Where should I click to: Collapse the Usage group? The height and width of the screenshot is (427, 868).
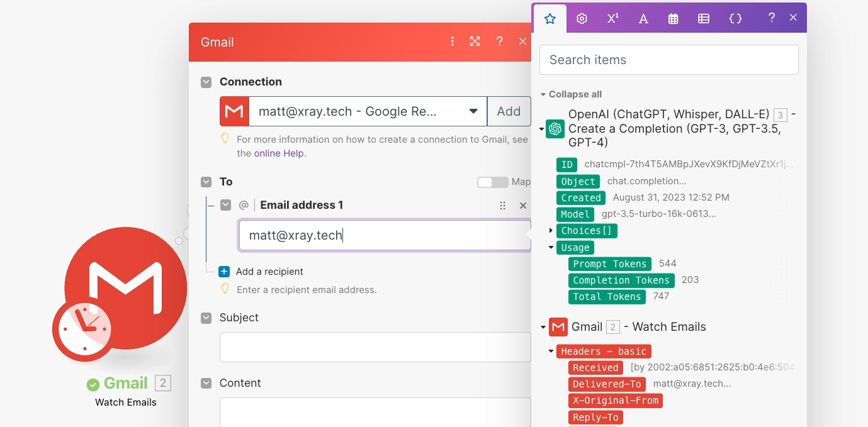(551, 248)
